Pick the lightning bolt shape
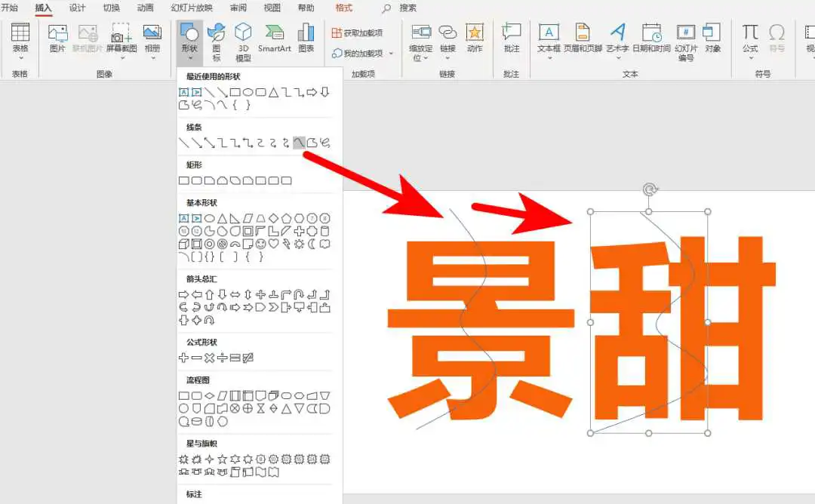Viewport: 815px width, 504px height. tap(287, 244)
